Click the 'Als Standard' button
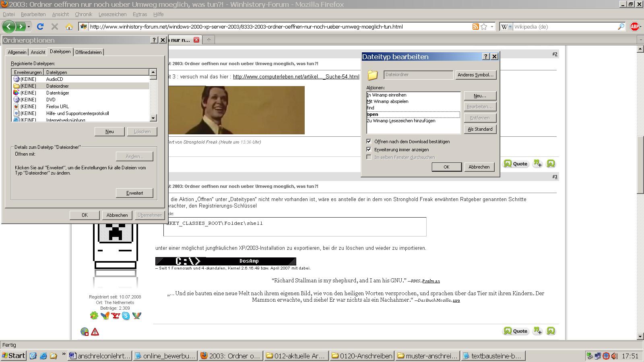Viewport: 644px width, 362px height. pos(480,129)
